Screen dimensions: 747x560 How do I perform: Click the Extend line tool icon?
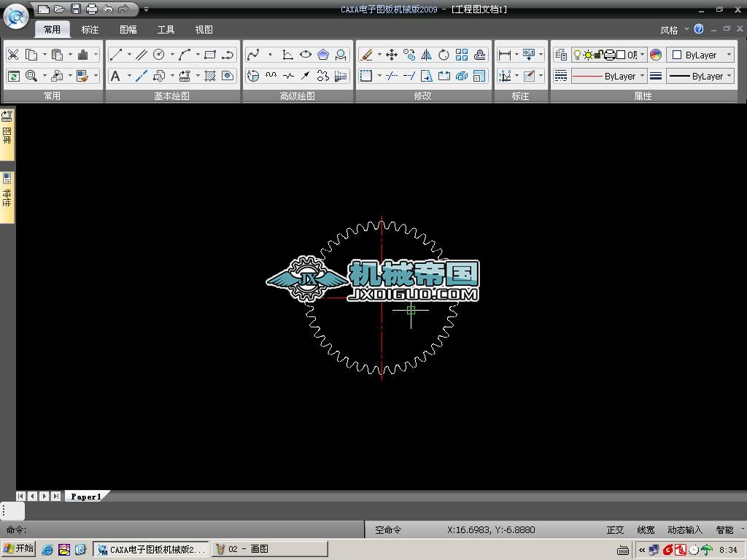tap(409, 76)
